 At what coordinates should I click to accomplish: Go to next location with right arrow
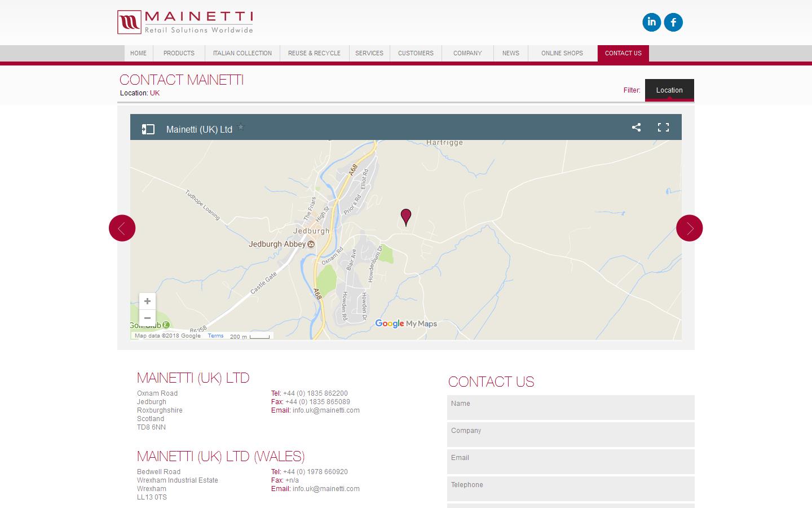pyautogui.click(x=690, y=228)
